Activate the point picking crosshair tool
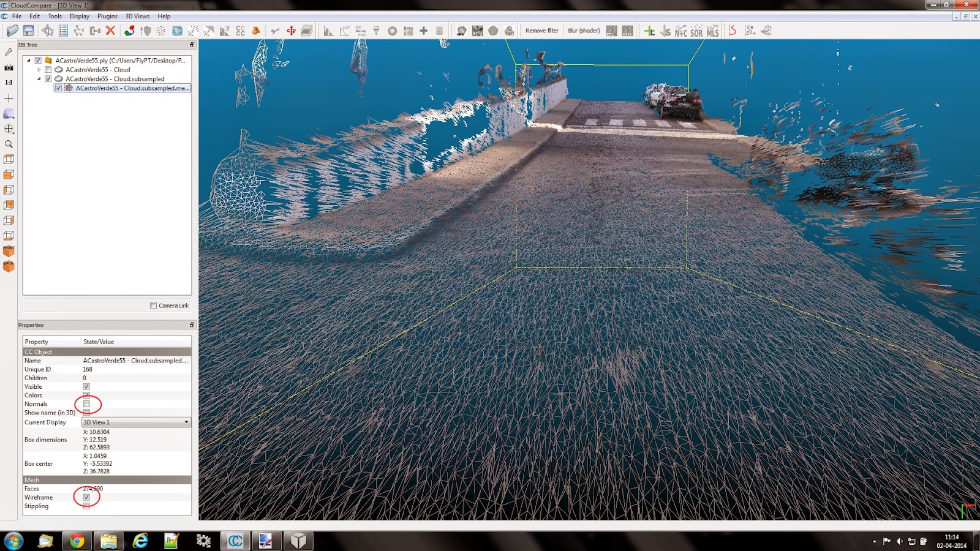 tap(47, 31)
